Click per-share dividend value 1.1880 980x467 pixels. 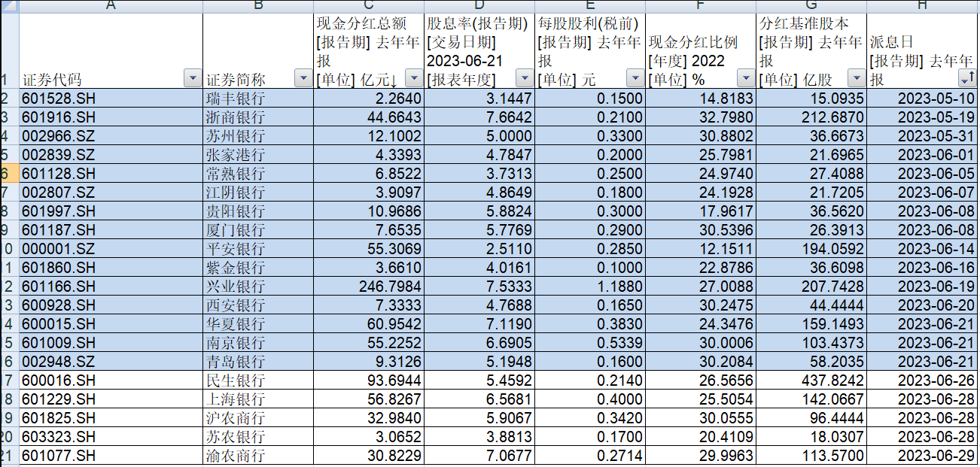tap(590, 286)
